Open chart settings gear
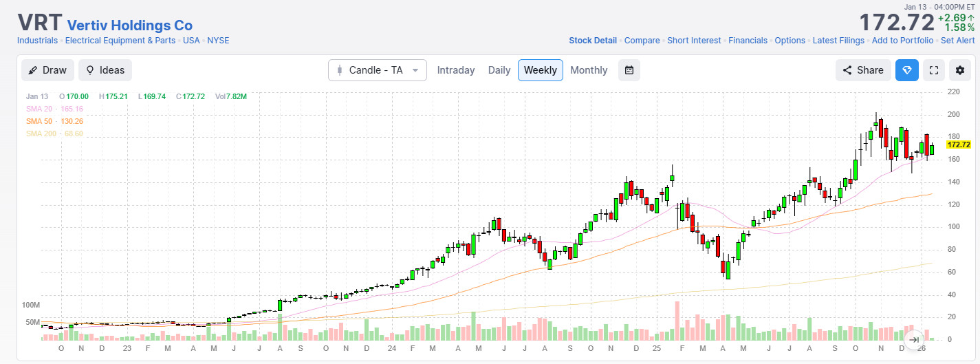 (x=960, y=70)
